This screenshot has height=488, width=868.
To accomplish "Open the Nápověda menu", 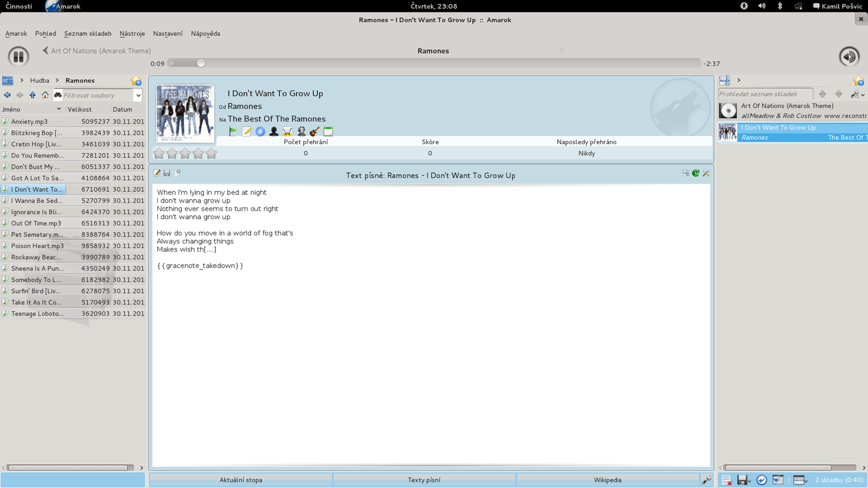I will pos(206,34).
